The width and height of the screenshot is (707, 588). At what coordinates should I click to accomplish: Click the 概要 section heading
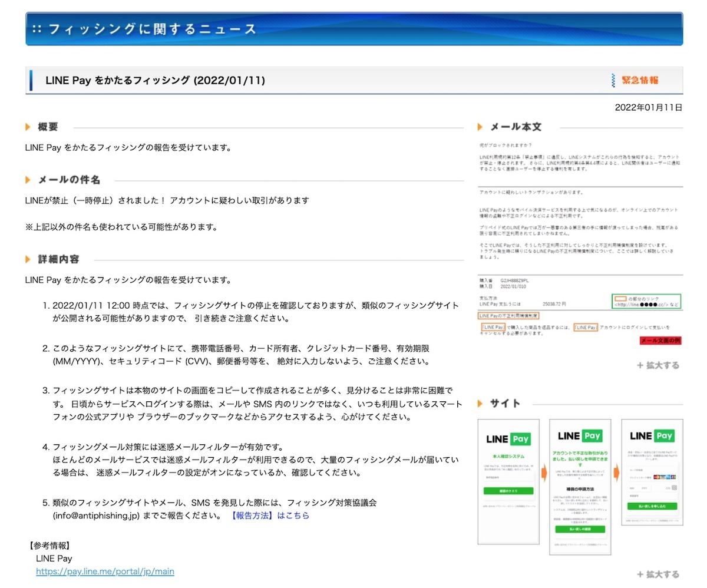tap(48, 127)
